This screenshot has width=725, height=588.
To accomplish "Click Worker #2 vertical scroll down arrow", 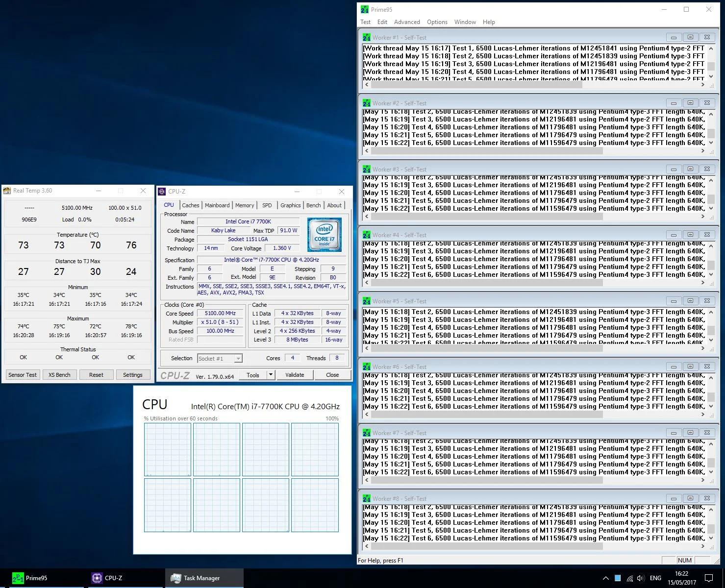I will tap(711, 143).
